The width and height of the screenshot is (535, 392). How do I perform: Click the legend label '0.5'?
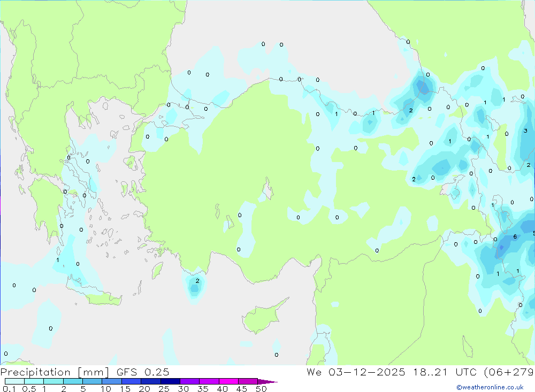tap(29, 389)
